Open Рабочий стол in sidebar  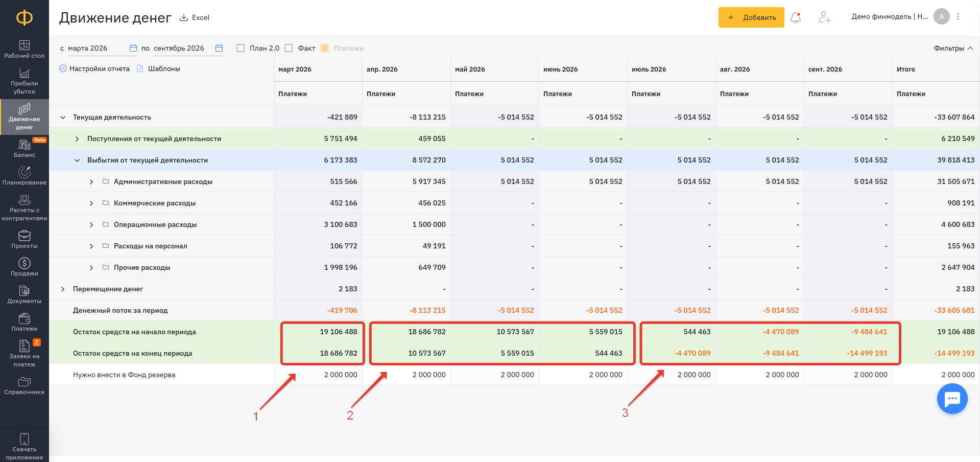tap(25, 49)
